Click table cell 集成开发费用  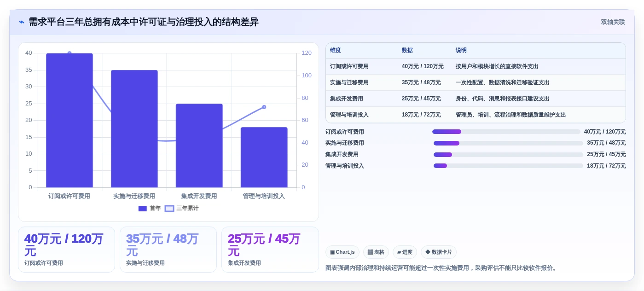(x=347, y=99)
